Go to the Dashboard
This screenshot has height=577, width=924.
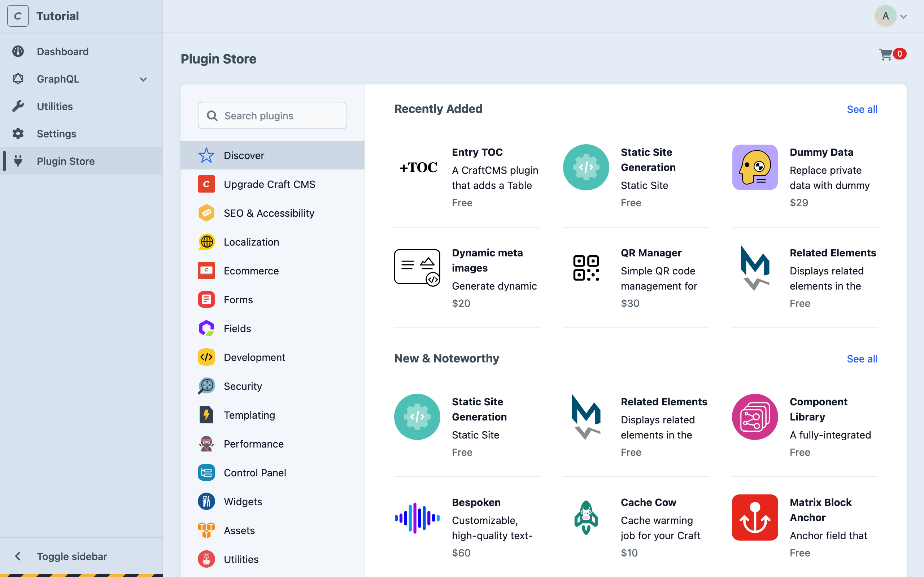click(x=62, y=51)
